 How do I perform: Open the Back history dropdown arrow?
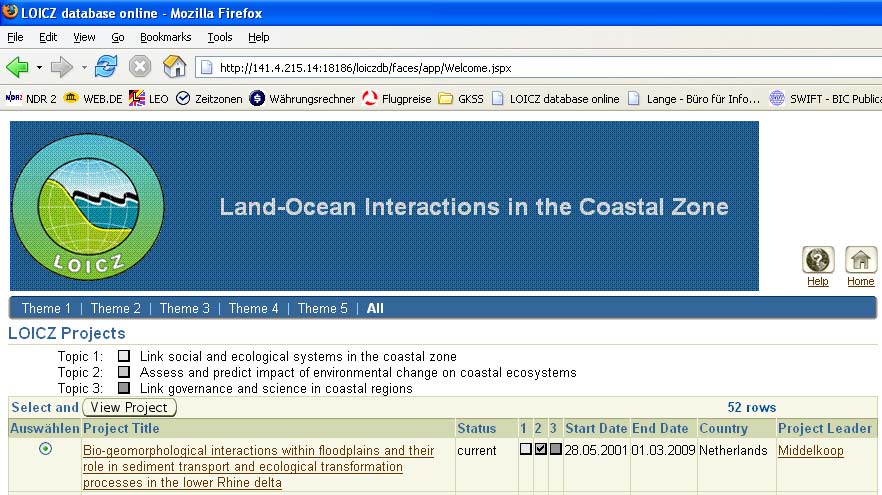(x=40, y=68)
